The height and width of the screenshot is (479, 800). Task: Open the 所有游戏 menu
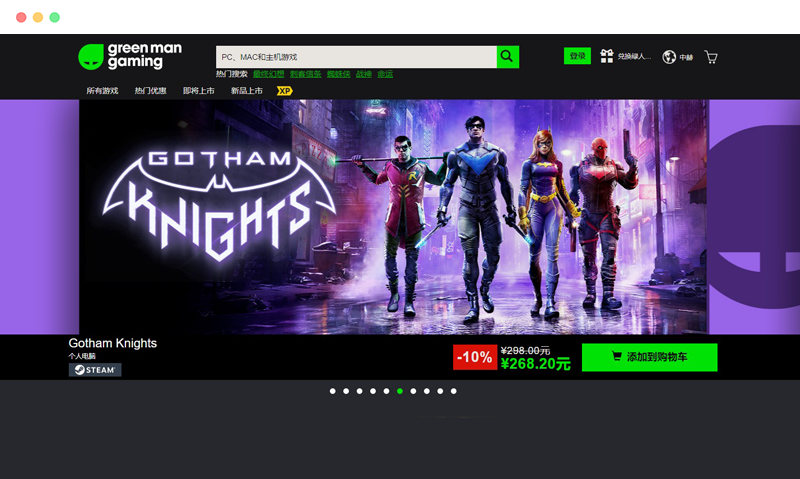pos(102,91)
